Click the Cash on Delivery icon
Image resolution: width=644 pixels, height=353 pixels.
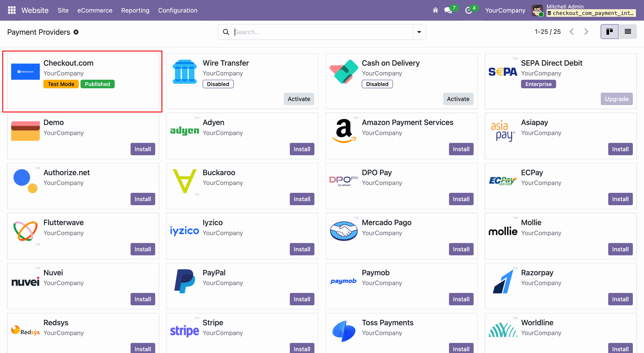point(344,72)
